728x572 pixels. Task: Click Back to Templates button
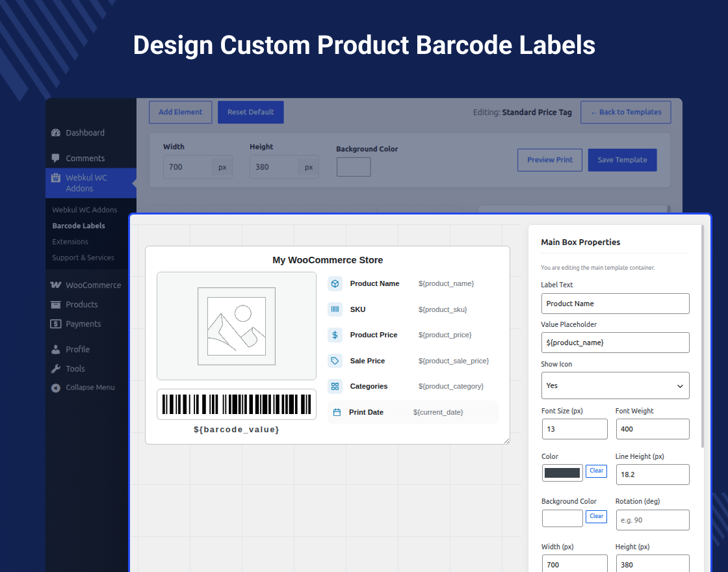(626, 112)
